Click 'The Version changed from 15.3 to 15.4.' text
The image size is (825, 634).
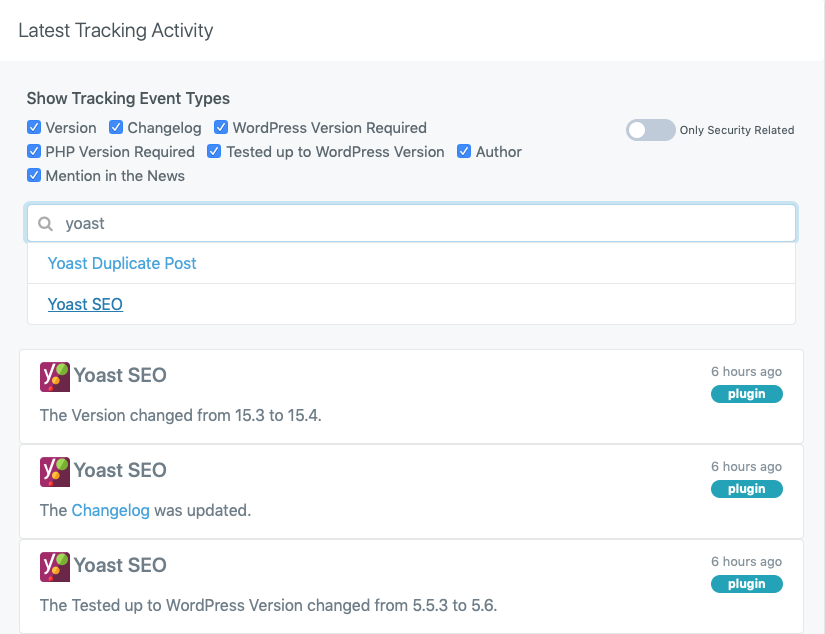click(180, 415)
